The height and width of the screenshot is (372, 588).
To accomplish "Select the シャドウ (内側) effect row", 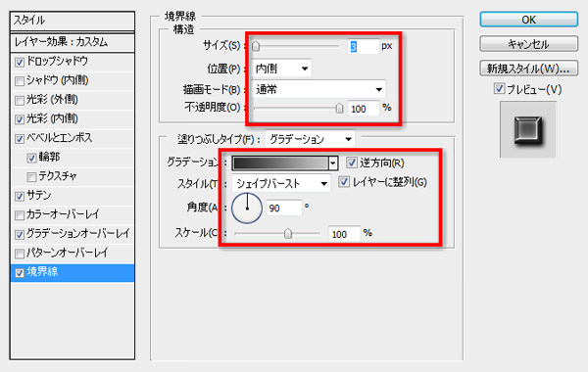I will (72, 80).
